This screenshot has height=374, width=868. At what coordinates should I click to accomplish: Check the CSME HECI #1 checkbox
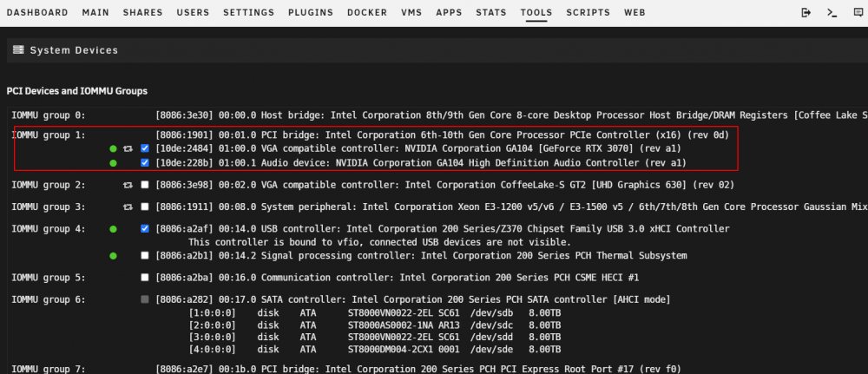click(x=145, y=277)
